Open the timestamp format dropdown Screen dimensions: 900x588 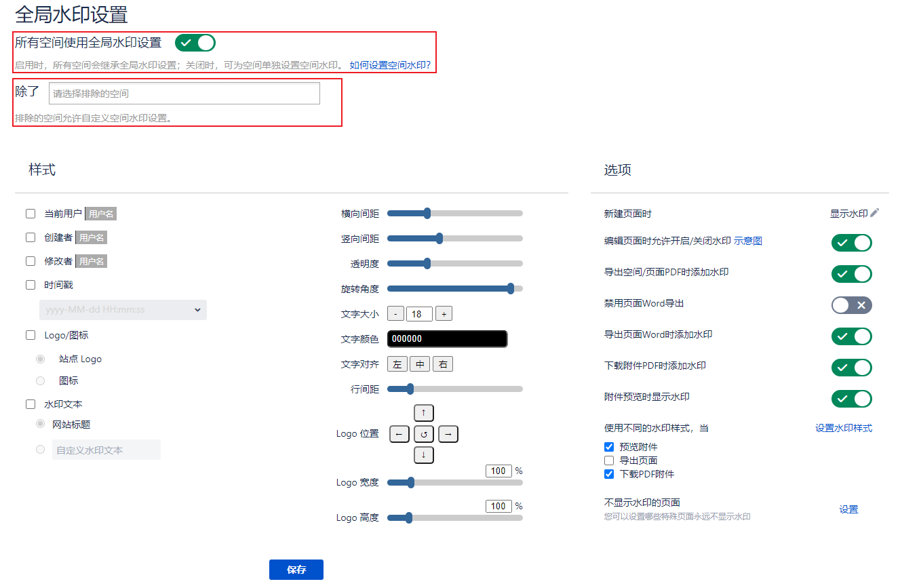coord(123,310)
